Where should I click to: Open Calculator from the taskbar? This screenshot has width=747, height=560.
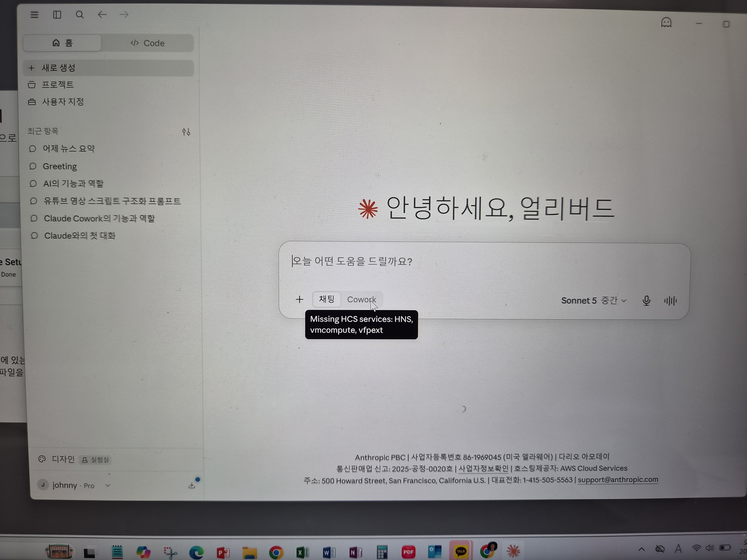382,552
